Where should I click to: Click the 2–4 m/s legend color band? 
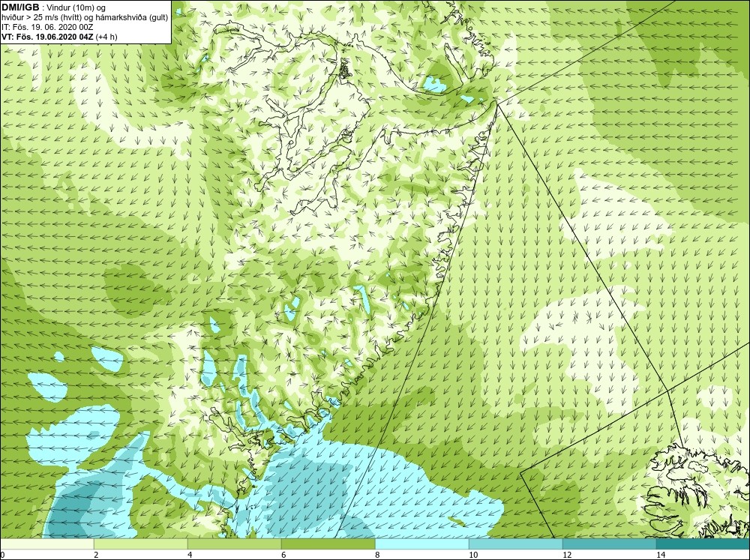click(141, 544)
